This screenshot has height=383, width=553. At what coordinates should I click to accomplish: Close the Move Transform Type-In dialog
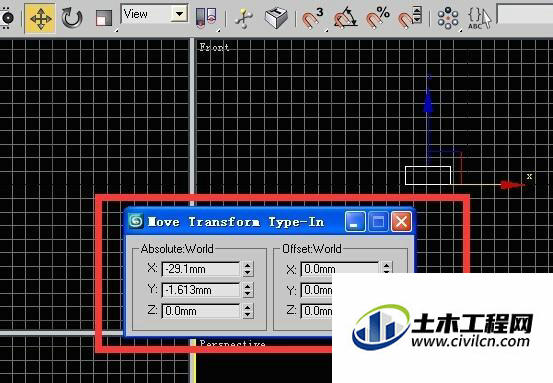(401, 222)
